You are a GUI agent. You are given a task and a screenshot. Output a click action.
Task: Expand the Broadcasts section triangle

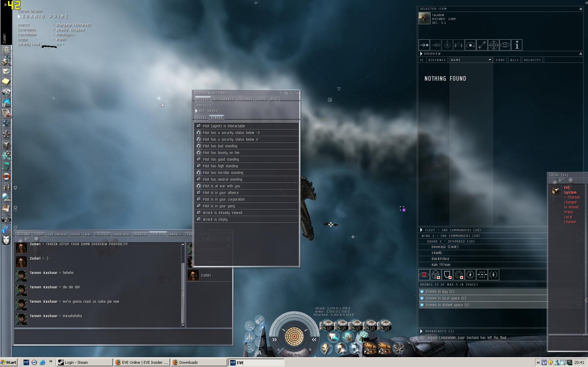point(421,331)
